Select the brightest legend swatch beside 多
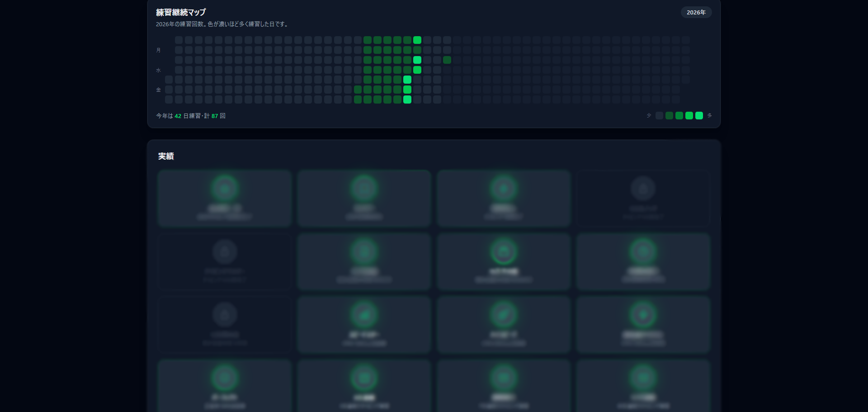This screenshot has width=868, height=412. point(699,115)
